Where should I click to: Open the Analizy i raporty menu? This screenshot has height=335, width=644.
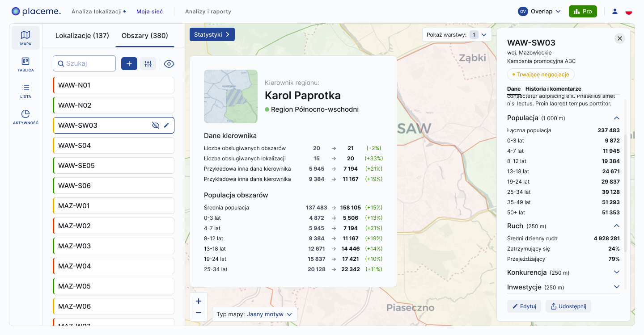click(208, 12)
